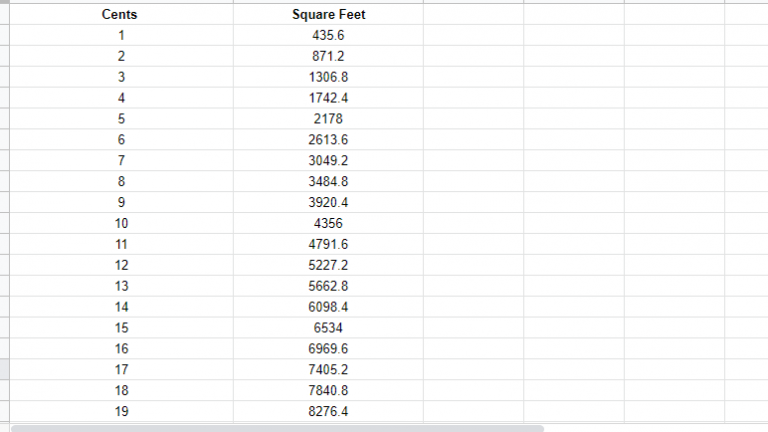
Task: Click the cell with Cents value 14
Action: [x=121, y=307]
